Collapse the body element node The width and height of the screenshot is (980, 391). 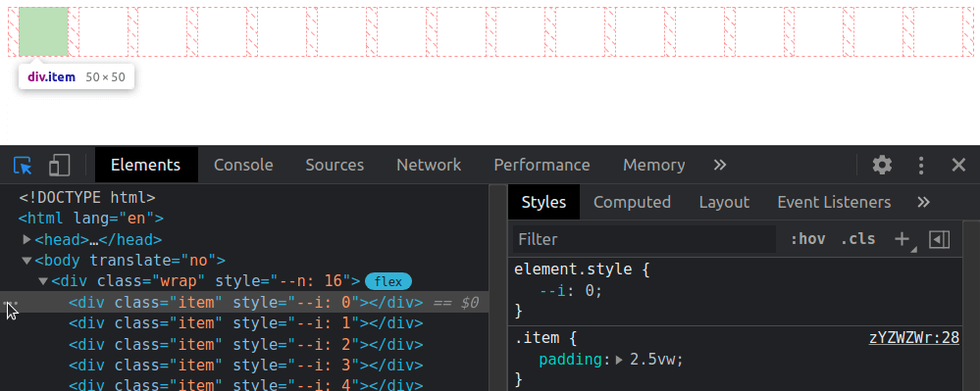coord(26,261)
